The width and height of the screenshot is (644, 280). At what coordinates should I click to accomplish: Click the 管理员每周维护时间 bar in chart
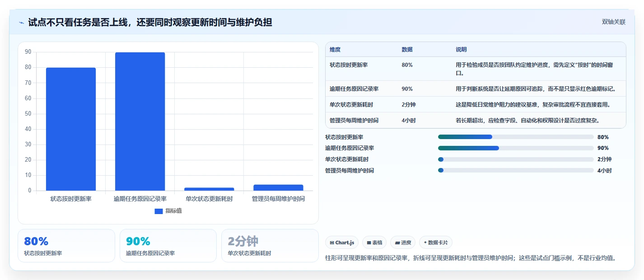(x=278, y=187)
